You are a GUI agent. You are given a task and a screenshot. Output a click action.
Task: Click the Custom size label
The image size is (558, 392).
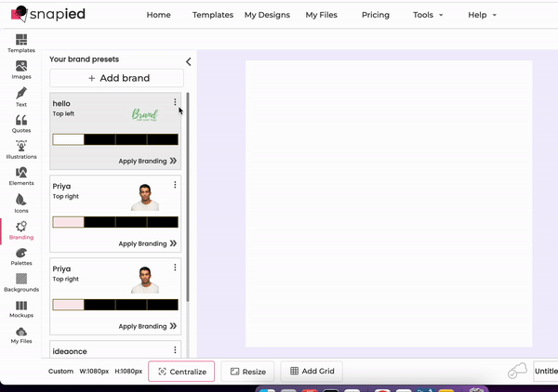(x=60, y=371)
